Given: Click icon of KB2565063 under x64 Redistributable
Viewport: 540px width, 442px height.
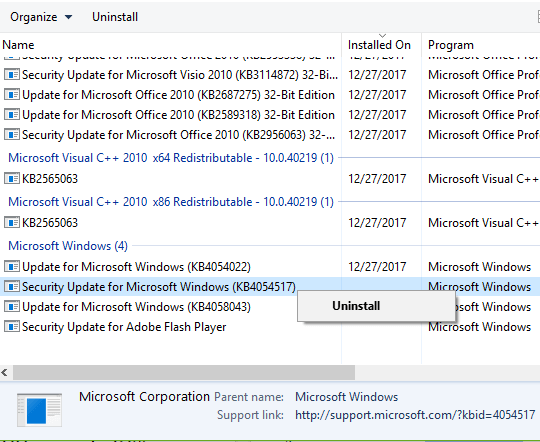Looking at the screenshot, I should pos(12,178).
